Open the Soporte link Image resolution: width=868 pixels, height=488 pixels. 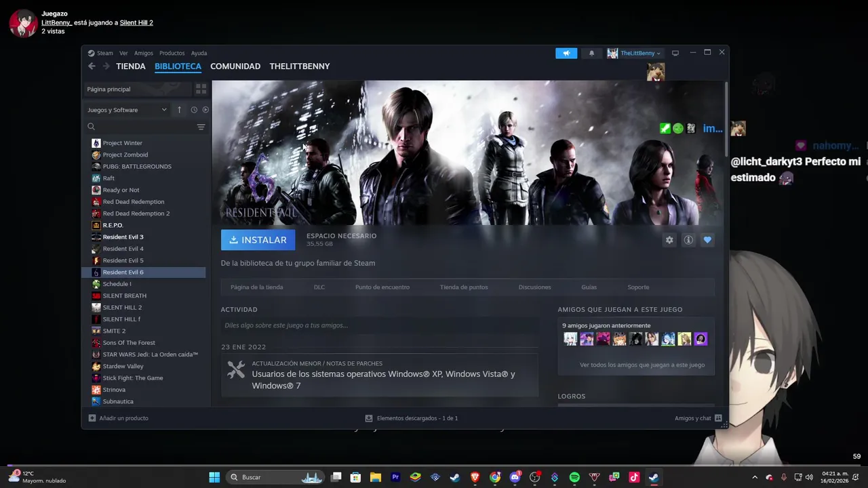click(638, 287)
